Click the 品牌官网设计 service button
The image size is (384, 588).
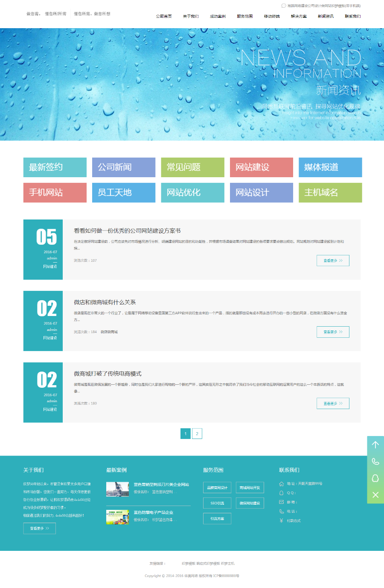[217, 488]
